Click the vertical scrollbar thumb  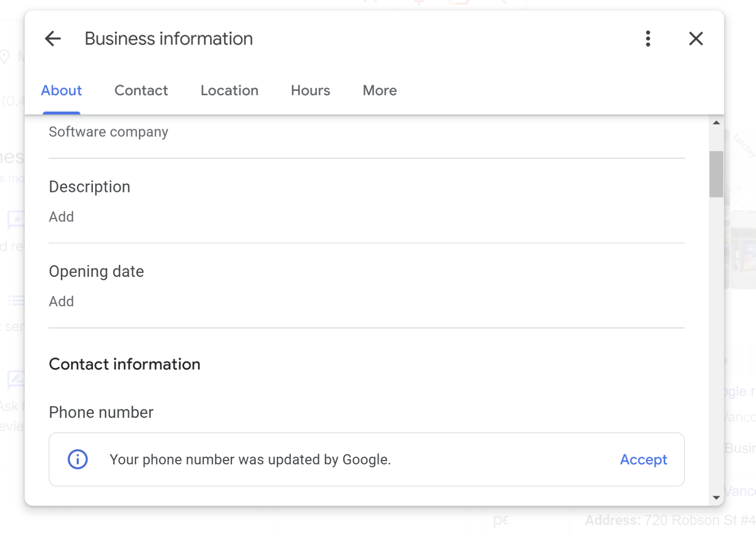click(x=716, y=174)
